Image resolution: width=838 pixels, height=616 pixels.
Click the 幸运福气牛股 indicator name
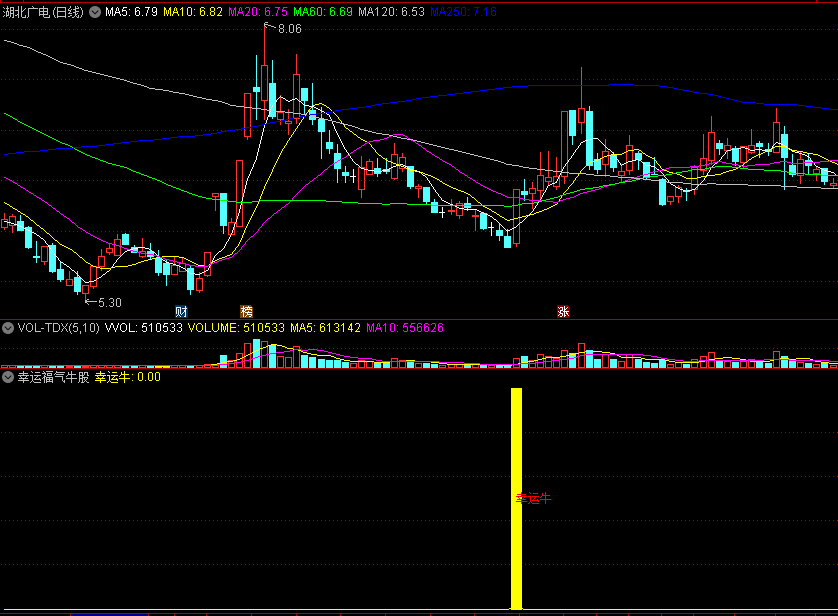(x=53, y=377)
